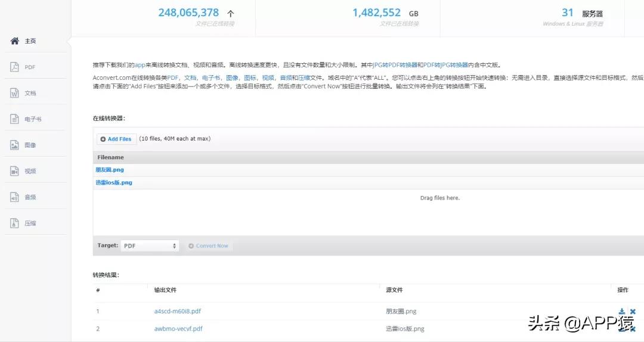This screenshot has width=644, height=342.
Task: Download the a4scd-m60i8.pdf result
Action: (622, 311)
